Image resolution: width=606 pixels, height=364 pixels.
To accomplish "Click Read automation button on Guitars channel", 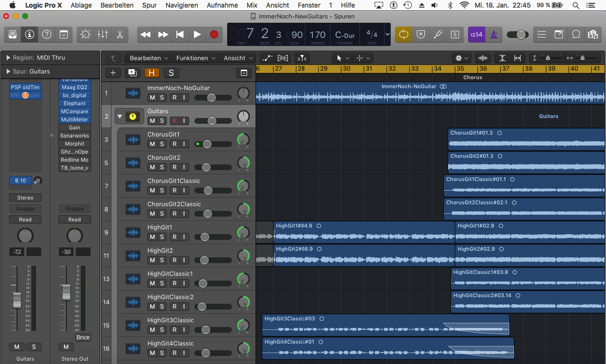I will (25, 219).
